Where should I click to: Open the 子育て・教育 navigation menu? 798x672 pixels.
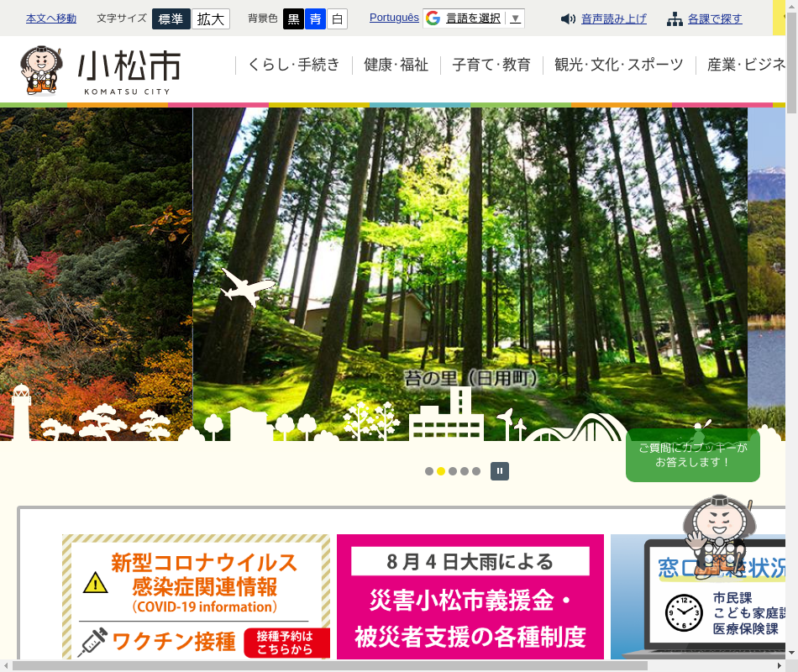click(x=491, y=65)
